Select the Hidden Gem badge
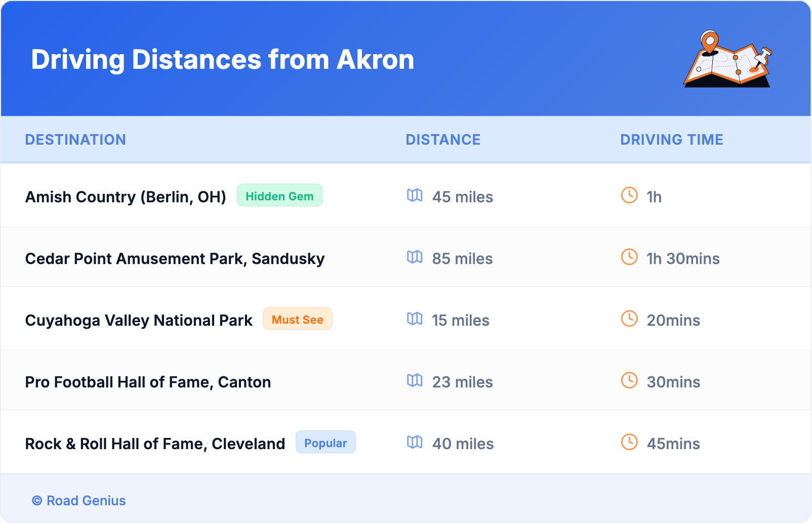The height and width of the screenshot is (523, 812). 279,196
